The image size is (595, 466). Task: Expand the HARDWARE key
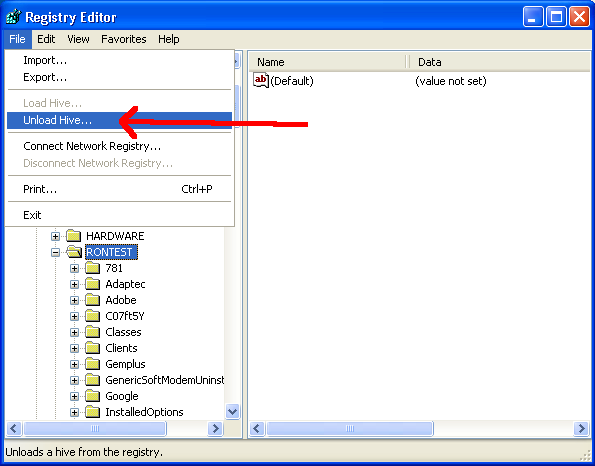pyautogui.click(x=55, y=236)
